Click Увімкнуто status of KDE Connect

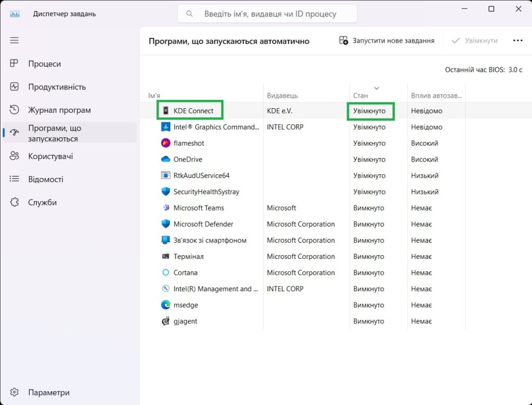pyautogui.click(x=369, y=111)
